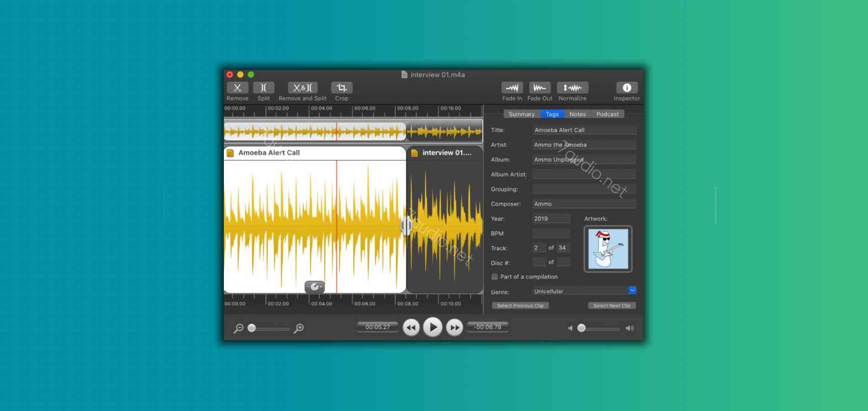Toggle the Inspector panel

(x=627, y=88)
